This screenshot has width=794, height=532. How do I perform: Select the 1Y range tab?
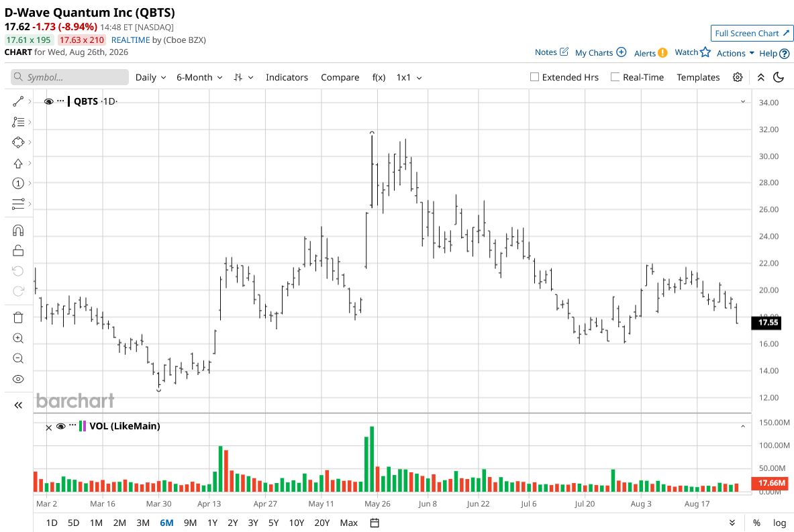(x=212, y=523)
